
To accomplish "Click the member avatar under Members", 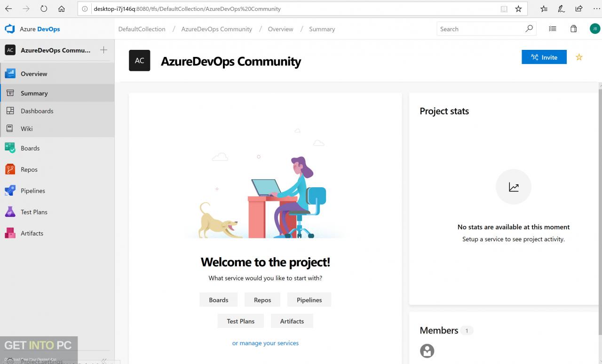I will pos(427,351).
